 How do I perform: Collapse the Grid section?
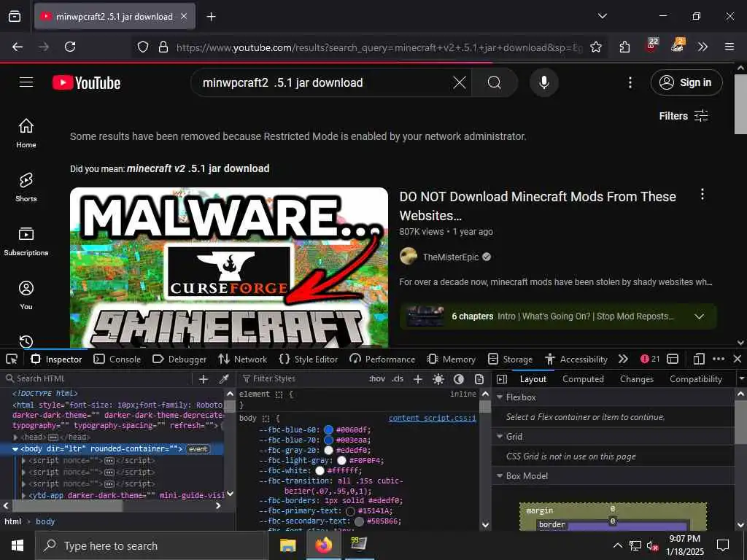click(500, 436)
